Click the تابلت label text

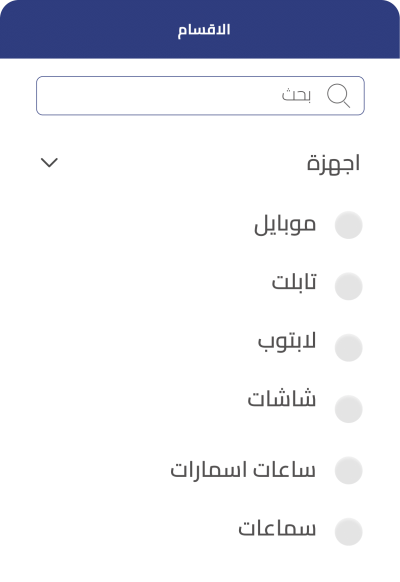[x=294, y=281]
